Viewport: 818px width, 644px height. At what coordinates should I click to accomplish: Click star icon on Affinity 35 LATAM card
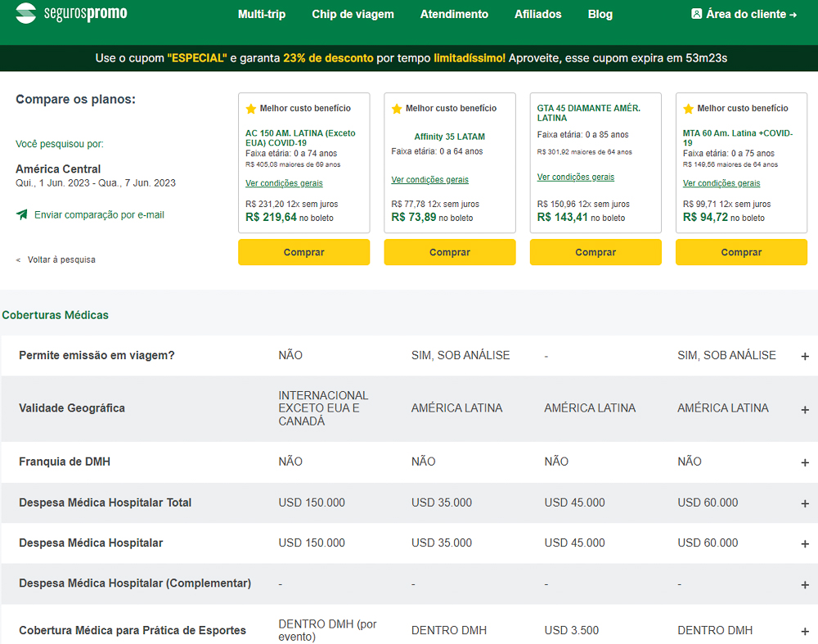(397, 109)
